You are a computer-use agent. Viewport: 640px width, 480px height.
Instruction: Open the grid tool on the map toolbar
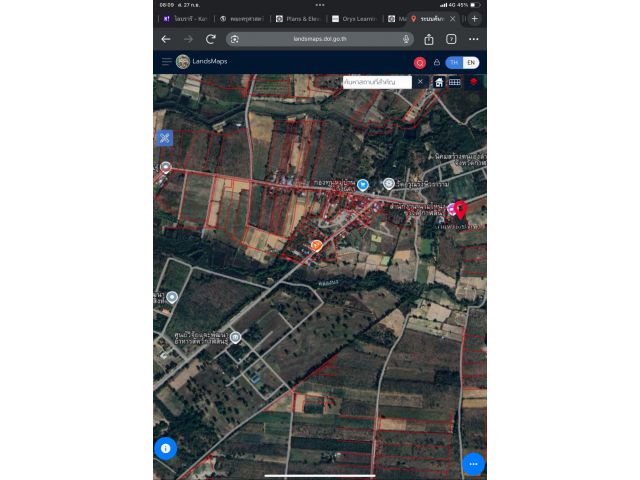(x=455, y=82)
